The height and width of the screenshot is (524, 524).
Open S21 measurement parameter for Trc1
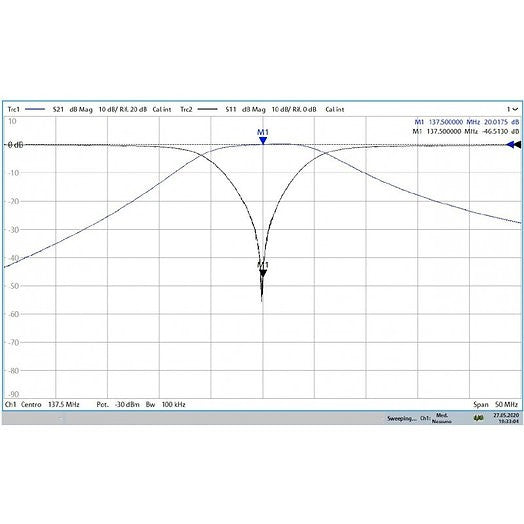click(x=58, y=109)
